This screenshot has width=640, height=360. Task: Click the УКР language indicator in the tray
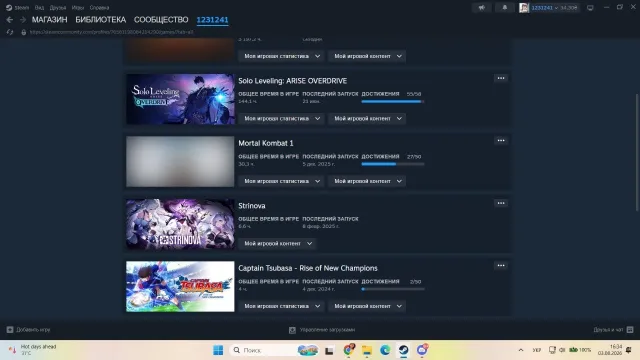[536, 350]
